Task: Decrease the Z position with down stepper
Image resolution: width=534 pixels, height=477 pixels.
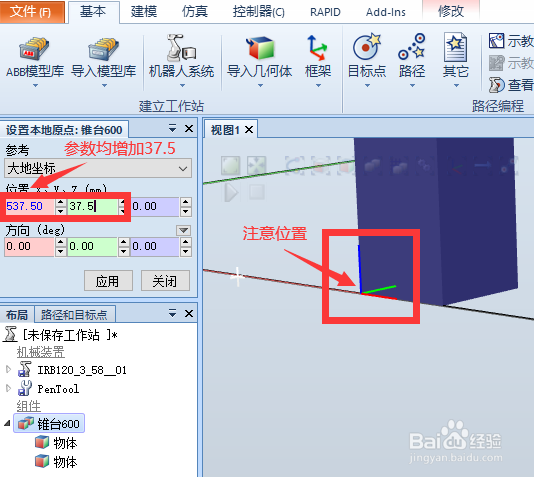Action: [186, 211]
